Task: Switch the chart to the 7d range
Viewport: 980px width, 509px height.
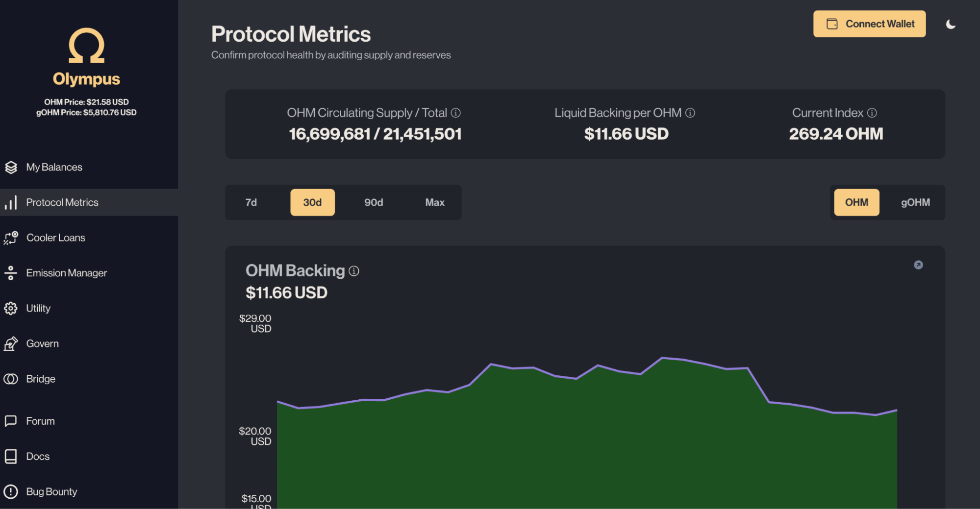Action: [251, 202]
